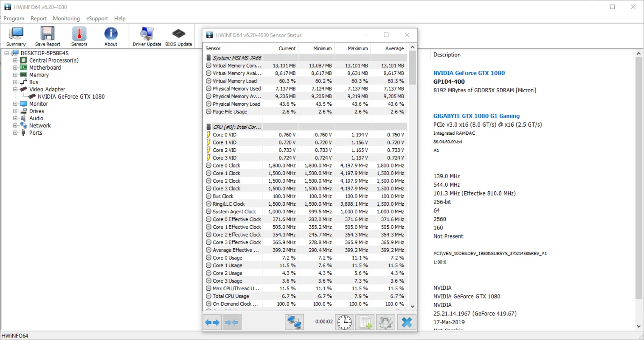This screenshot has height=340, width=644.
Task: Click the BIOS Update chip icon
Action: pos(178,36)
